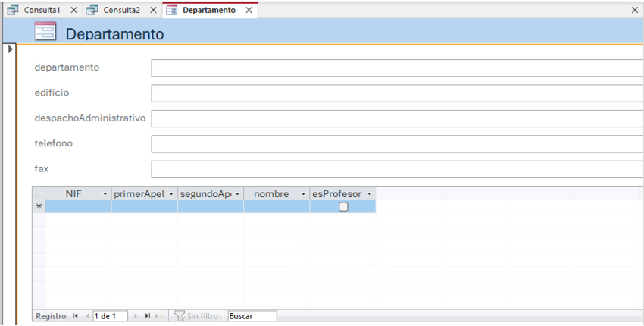Switch to the Consulta2 tab
This screenshot has height=326, width=644.
121,10
